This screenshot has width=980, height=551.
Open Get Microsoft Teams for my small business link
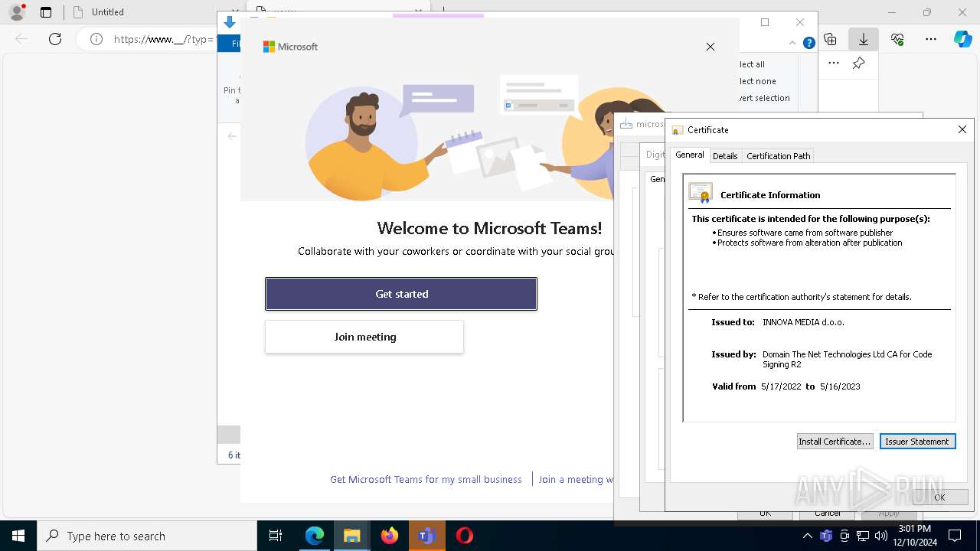click(426, 479)
